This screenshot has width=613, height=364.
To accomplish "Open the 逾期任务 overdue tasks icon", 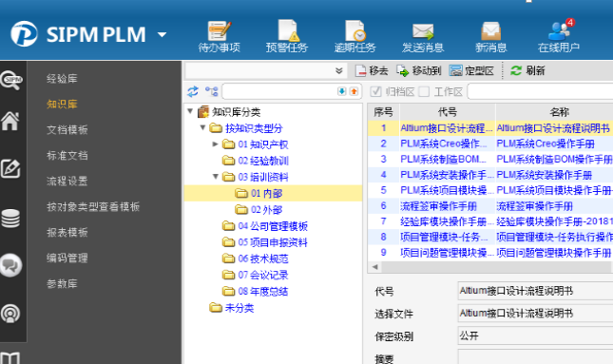I will coord(355,30).
